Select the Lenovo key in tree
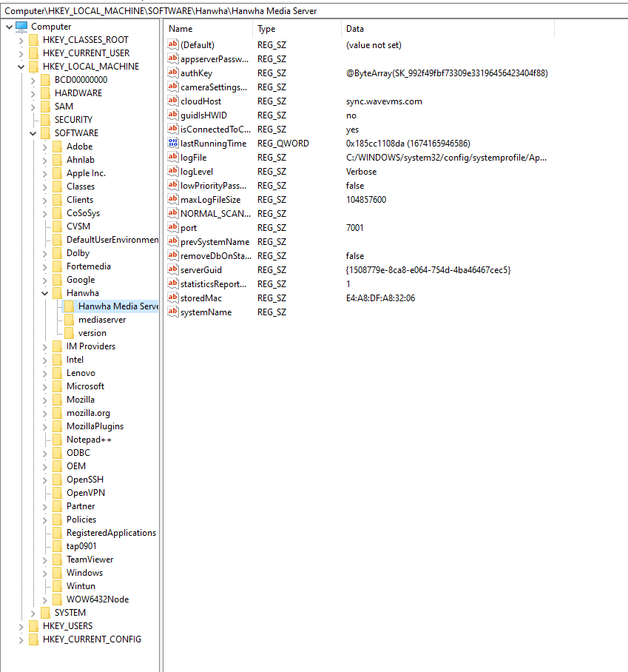Screen dimensions: 628x672 pyautogui.click(x=81, y=373)
